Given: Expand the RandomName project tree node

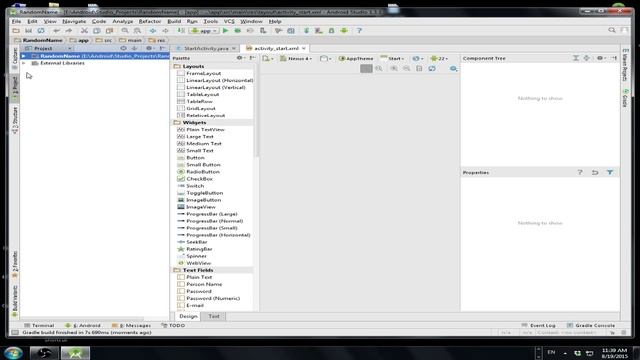Looking at the screenshot, I should coord(24,56).
